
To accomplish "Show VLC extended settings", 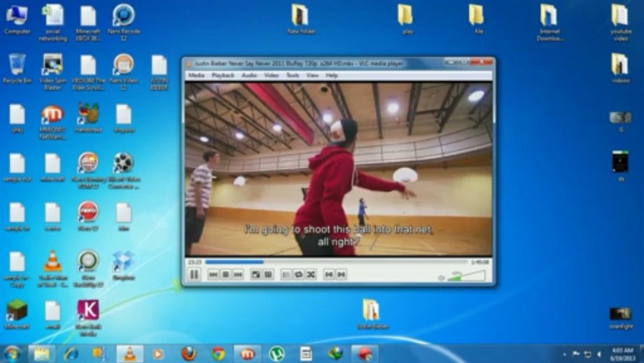I will 268,275.
